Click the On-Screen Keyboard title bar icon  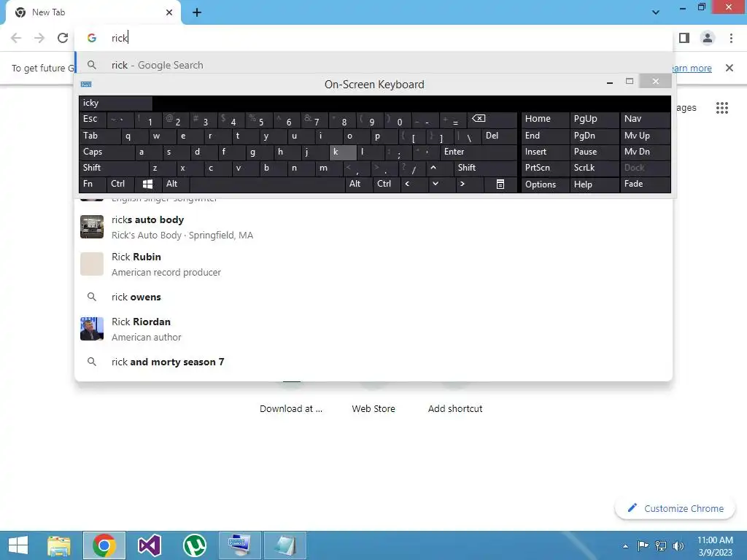[x=86, y=85]
